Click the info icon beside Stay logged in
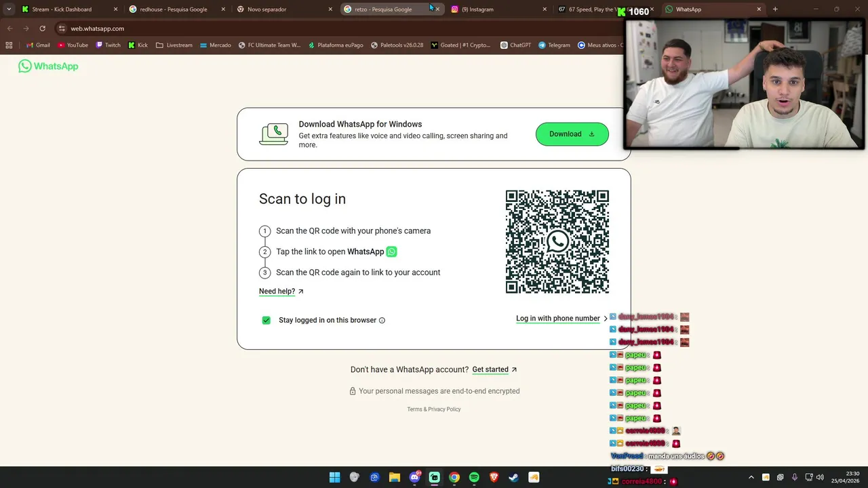Viewport: 868px width, 488px height. pos(382,321)
